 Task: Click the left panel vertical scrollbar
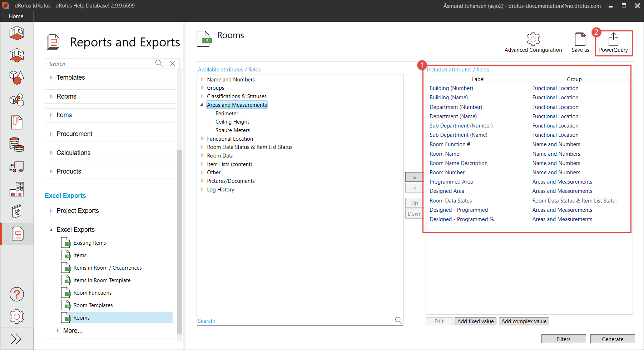tap(179, 241)
